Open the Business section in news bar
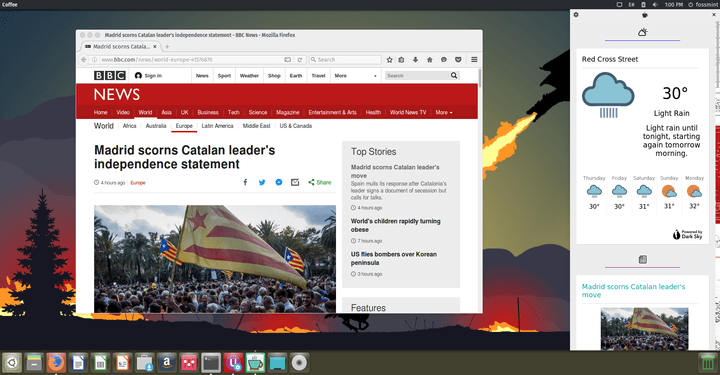The height and width of the screenshot is (375, 720). click(208, 112)
